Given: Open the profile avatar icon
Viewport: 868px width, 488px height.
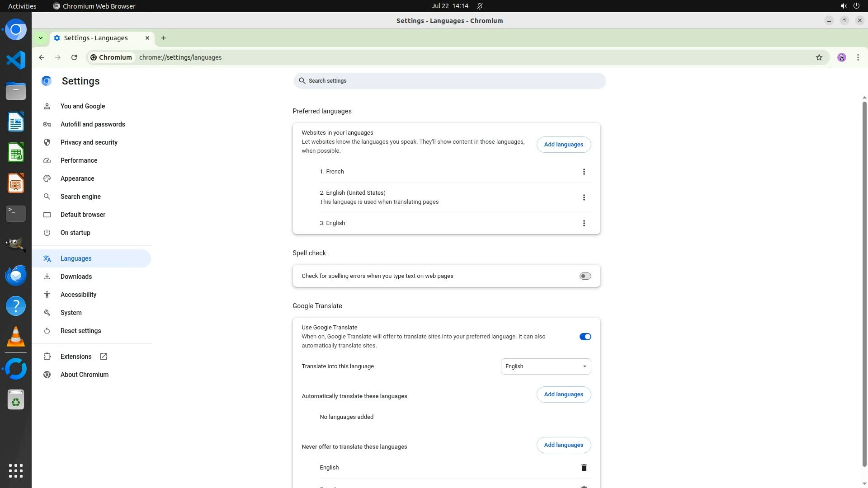Looking at the screenshot, I should pos(841,57).
